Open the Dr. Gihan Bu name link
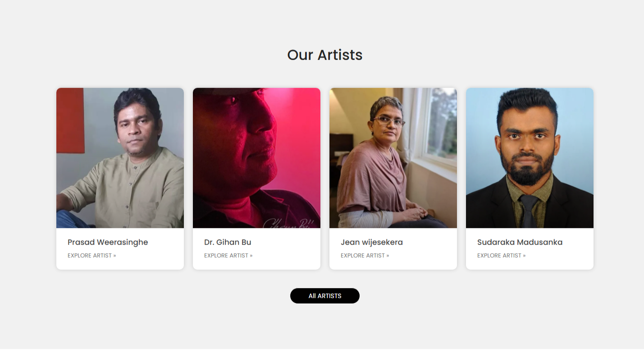 [x=228, y=242]
